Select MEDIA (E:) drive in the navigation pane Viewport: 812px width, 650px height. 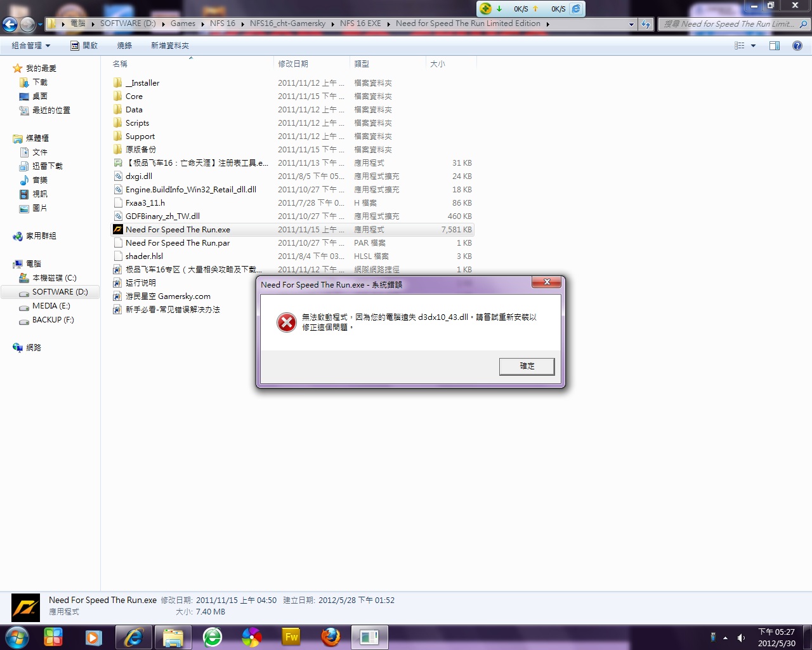[51, 306]
